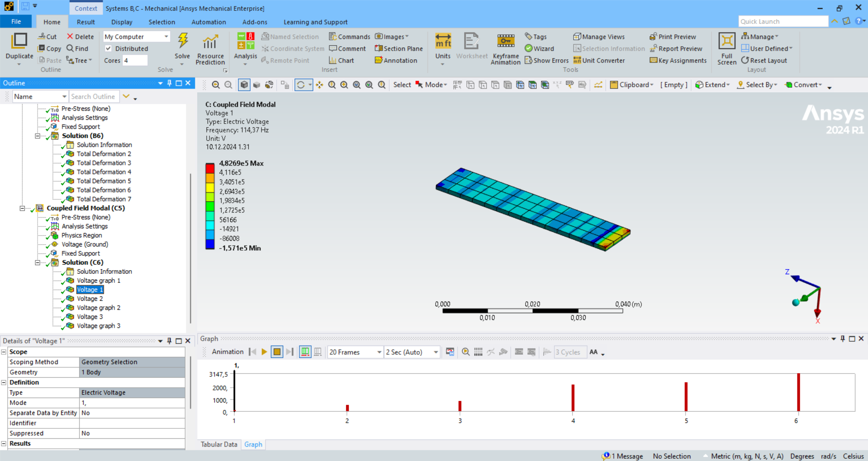Click the Quick Launch search box
Image resolution: width=868 pixels, height=461 pixels.
tap(783, 21)
